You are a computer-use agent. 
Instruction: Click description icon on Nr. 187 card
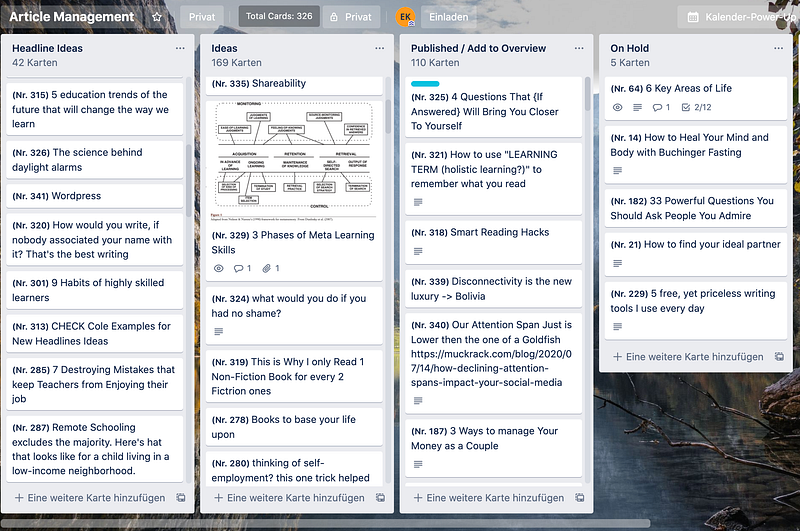tap(418, 465)
